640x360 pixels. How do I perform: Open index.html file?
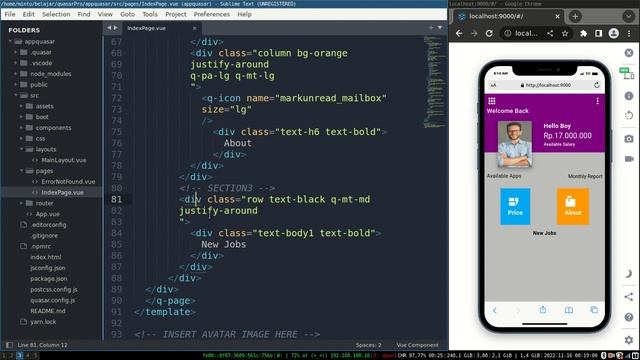click(45, 257)
